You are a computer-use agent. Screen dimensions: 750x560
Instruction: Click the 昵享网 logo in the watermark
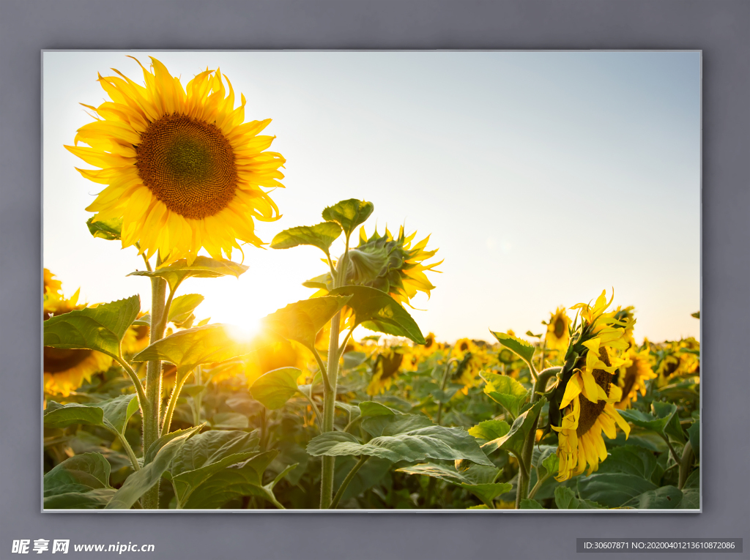40,546
